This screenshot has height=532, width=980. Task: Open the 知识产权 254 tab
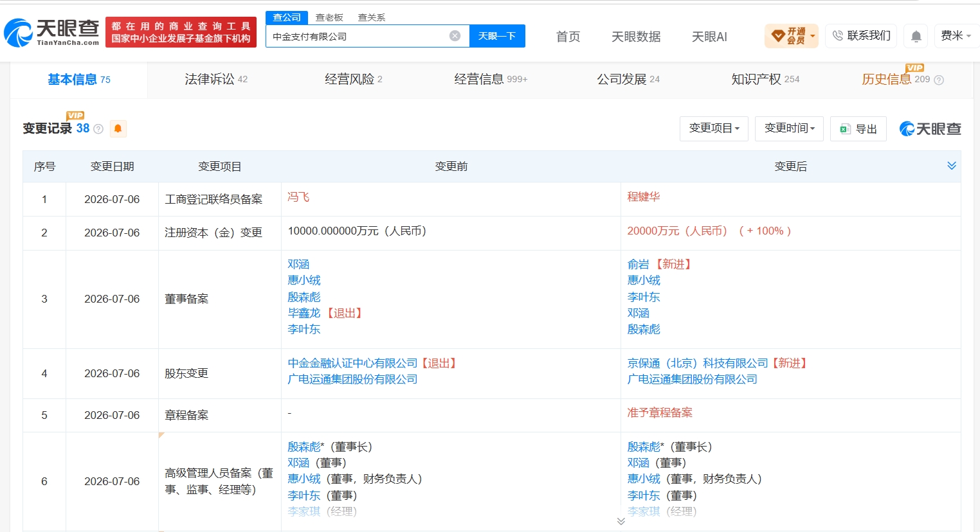coord(765,80)
